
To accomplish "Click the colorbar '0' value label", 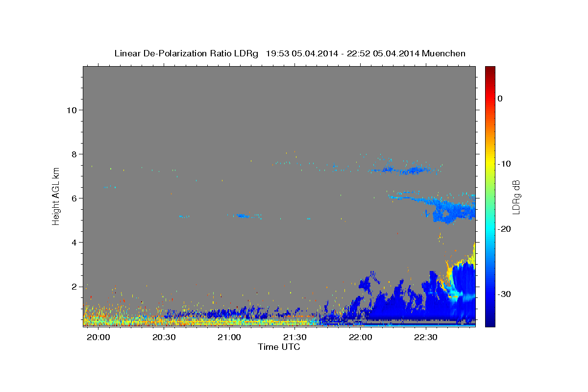I will tap(500, 98).
